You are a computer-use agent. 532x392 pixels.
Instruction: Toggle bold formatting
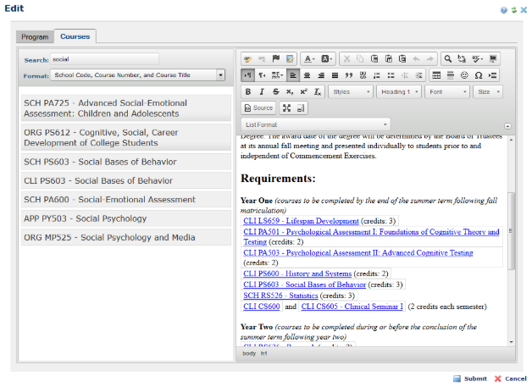tap(247, 92)
